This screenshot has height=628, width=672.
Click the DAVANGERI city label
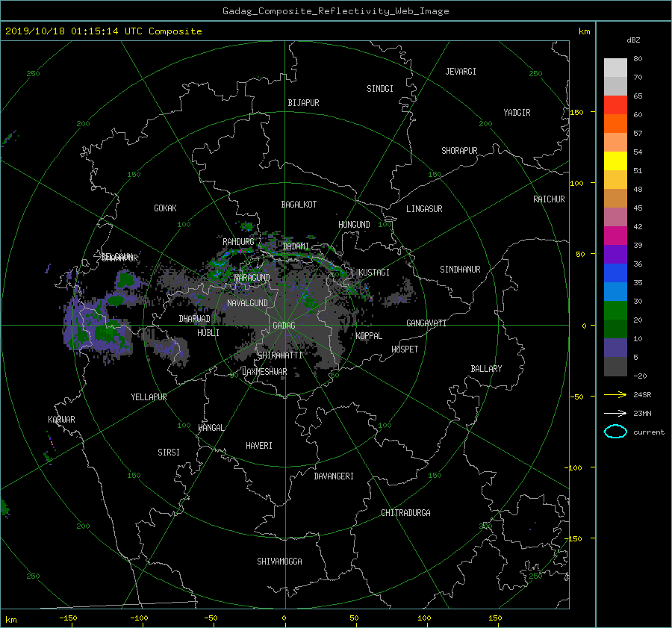[334, 476]
